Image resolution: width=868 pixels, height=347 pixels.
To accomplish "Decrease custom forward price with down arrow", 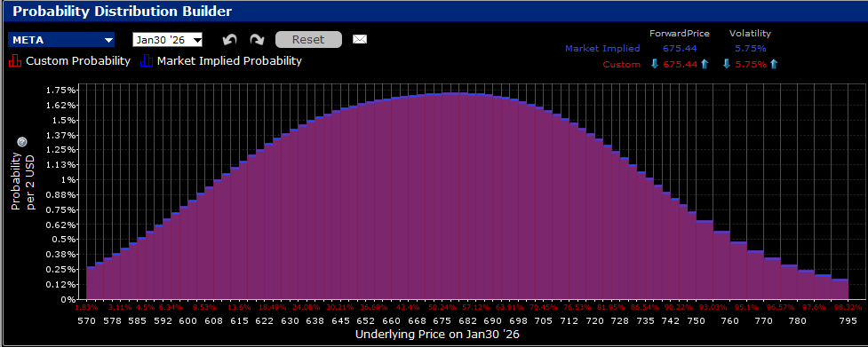I will 655,64.
